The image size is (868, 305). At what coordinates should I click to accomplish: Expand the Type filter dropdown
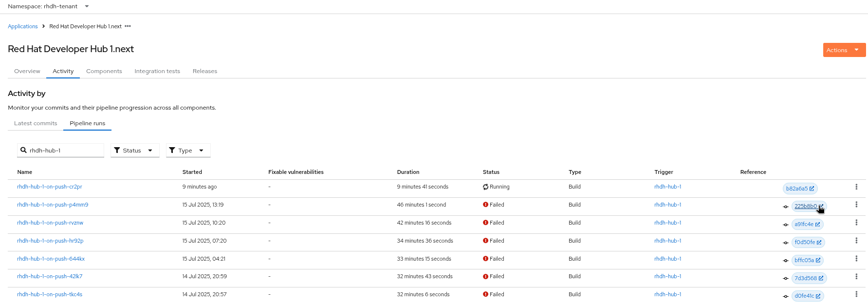point(188,151)
